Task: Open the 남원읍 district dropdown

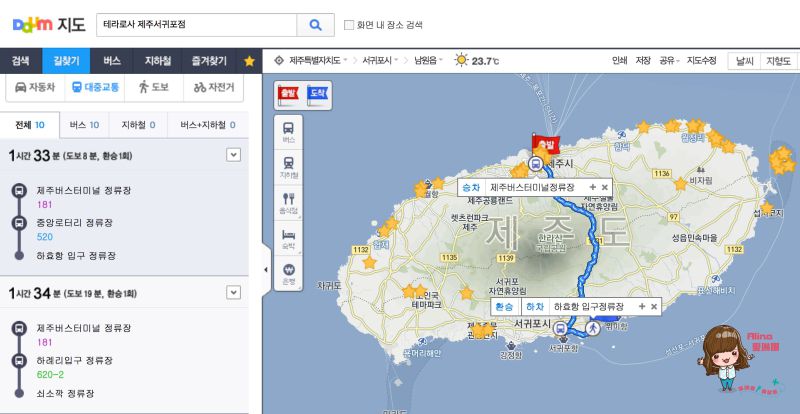Action: pyautogui.click(x=428, y=61)
